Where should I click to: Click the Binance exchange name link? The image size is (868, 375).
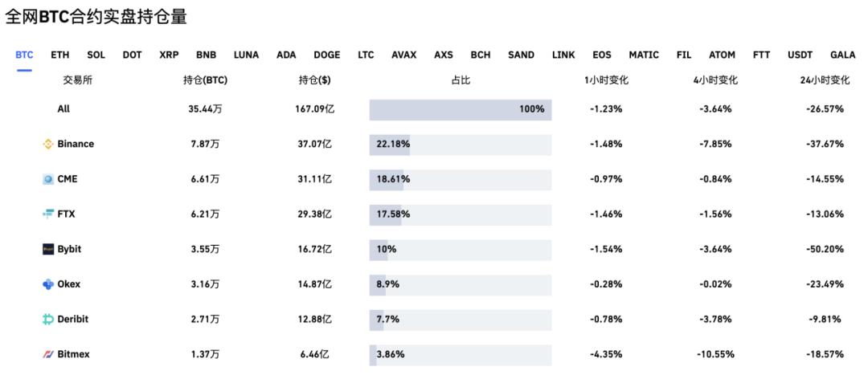76,145
